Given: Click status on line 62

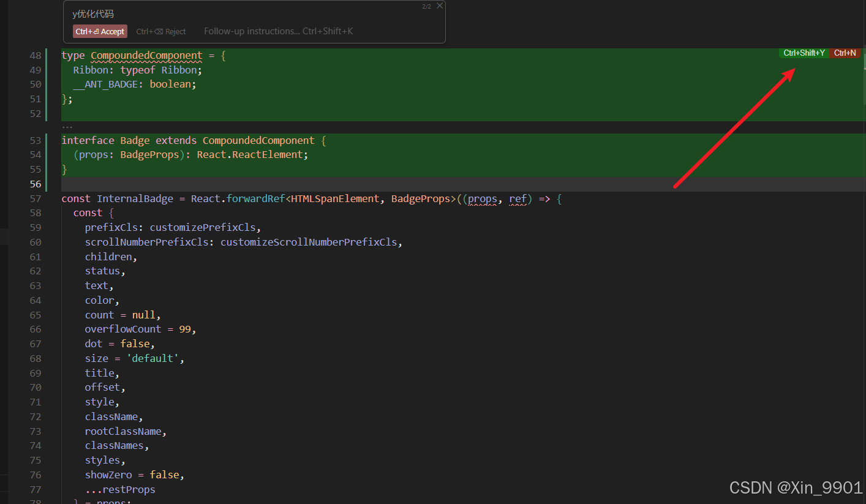Looking at the screenshot, I should pos(102,271).
